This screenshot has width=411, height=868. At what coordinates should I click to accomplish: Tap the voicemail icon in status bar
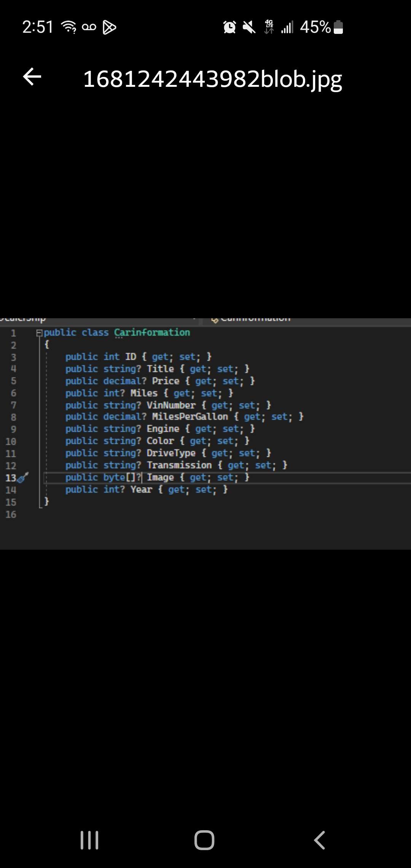(x=89, y=27)
